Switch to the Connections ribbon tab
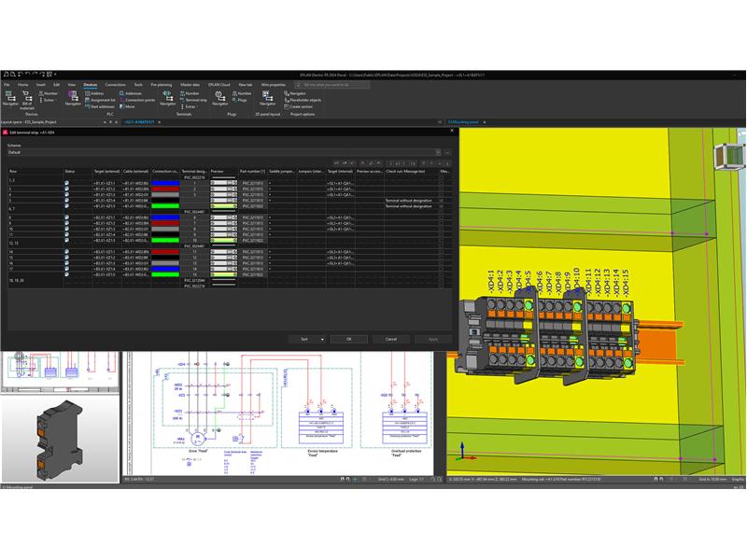Screen dimensions: 747x560 coord(115,85)
